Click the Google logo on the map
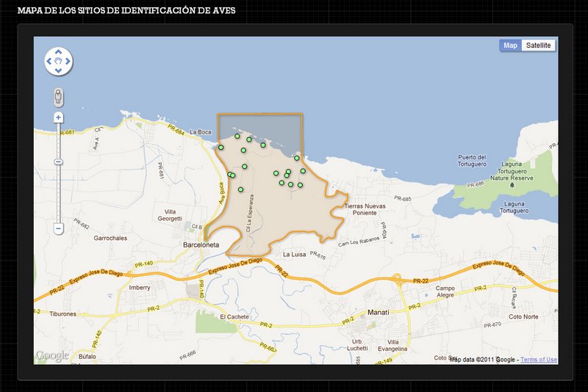 coord(52,356)
